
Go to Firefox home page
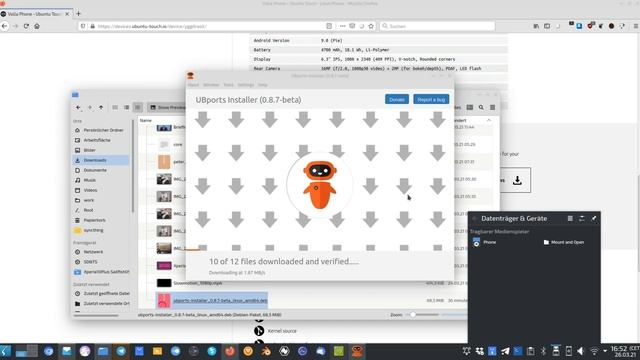point(37,26)
